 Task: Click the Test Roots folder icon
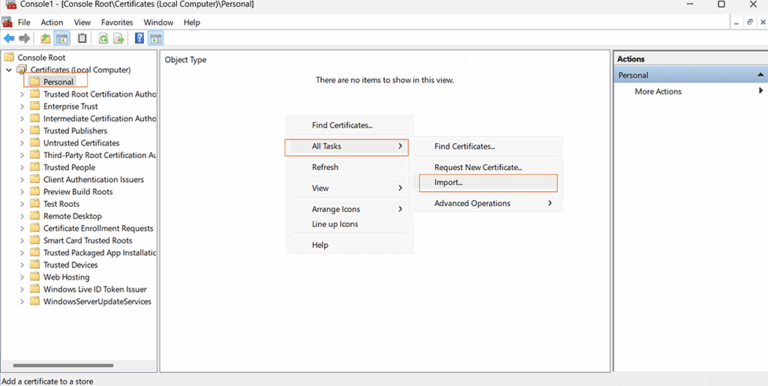[34, 203]
